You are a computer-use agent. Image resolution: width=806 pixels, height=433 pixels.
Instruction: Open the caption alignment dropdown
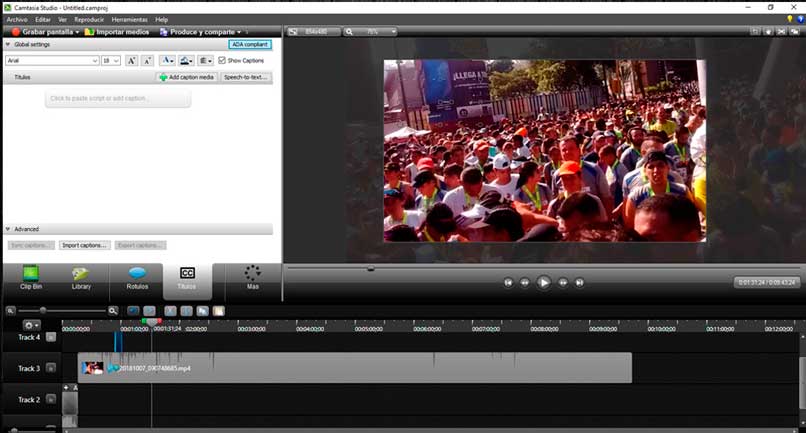(206, 61)
